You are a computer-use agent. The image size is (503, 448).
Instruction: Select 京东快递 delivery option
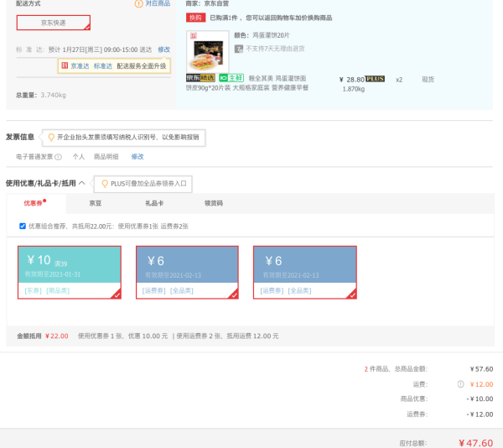pos(54,23)
